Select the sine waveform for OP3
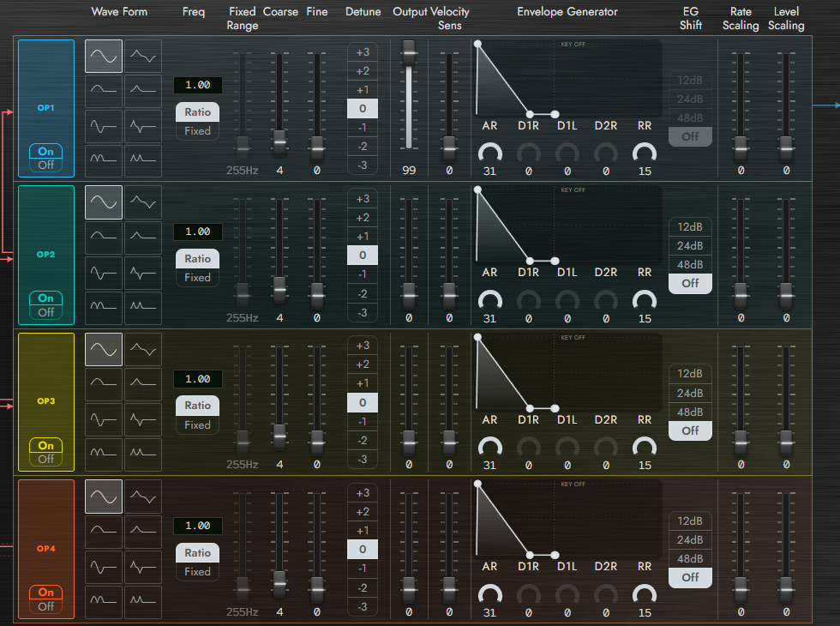 pos(104,350)
